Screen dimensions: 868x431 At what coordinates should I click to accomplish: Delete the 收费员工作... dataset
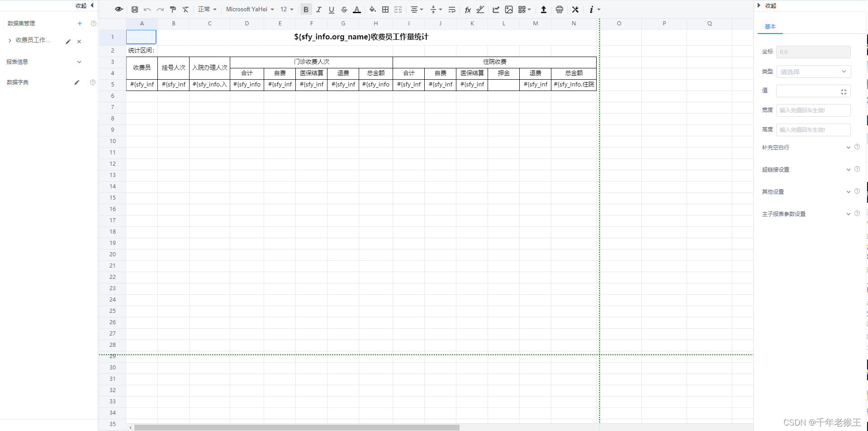[x=79, y=41]
